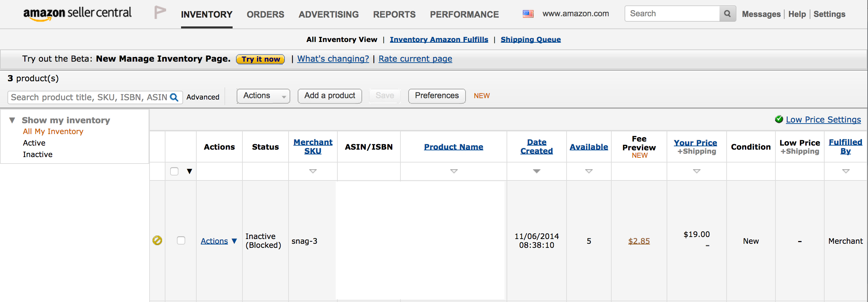
Task: Click the Amazon Seller Central logo
Action: pyautogui.click(x=77, y=14)
